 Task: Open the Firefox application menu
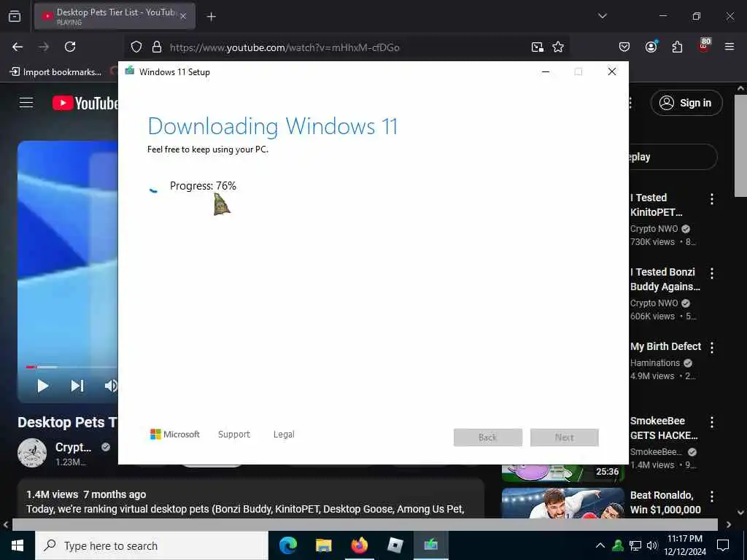click(x=729, y=47)
